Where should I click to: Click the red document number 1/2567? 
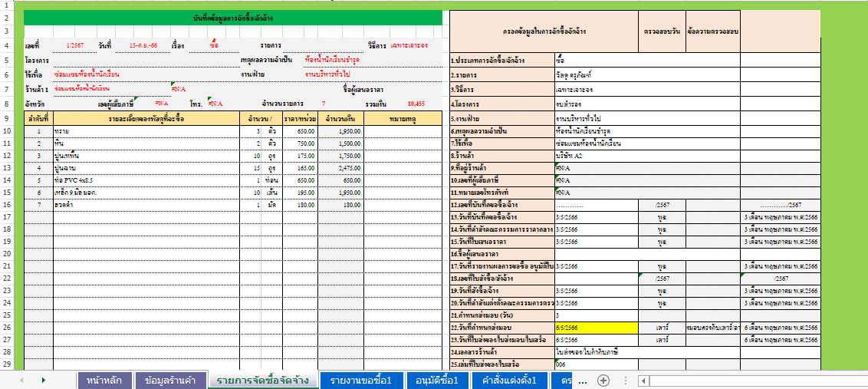(74, 45)
